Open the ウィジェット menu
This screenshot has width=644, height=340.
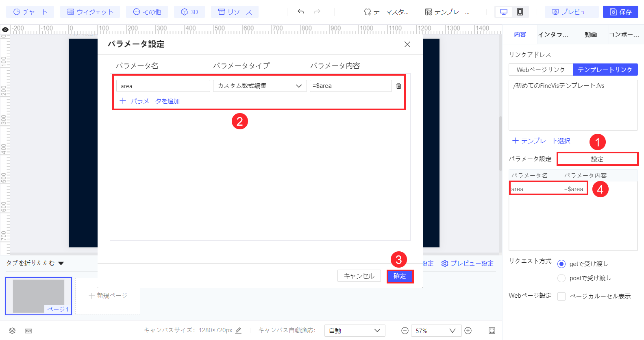tap(90, 12)
